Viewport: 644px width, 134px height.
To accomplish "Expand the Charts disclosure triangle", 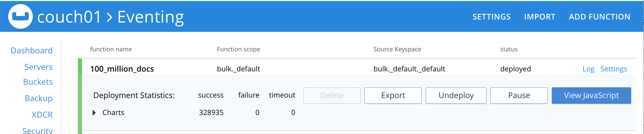I will tap(94, 113).
